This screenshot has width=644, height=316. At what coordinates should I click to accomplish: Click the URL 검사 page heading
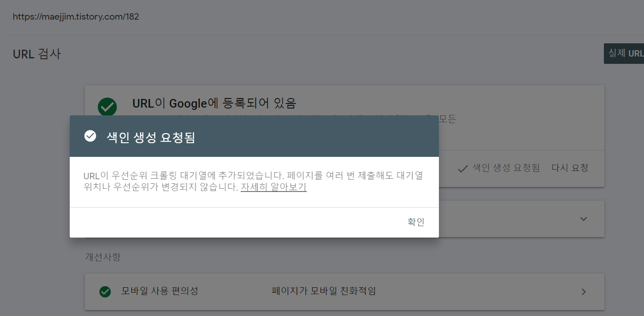pos(37,54)
